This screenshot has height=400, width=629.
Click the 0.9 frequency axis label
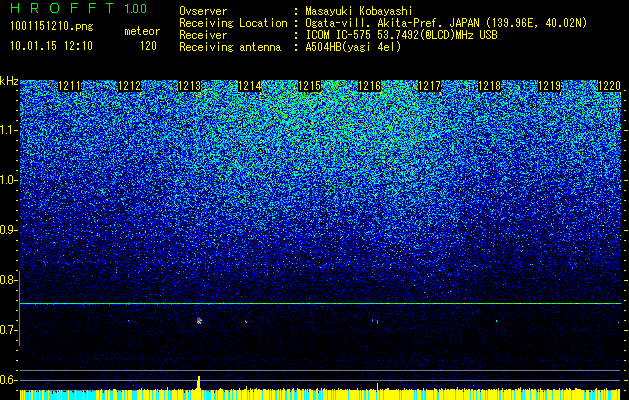7,230
